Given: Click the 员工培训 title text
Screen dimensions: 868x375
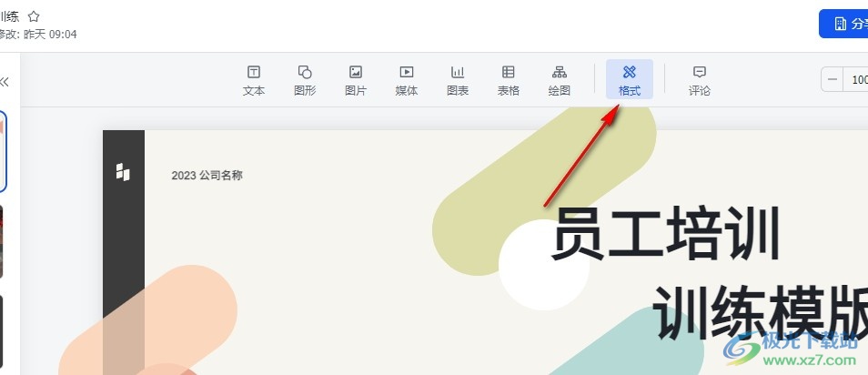Looking at the screenshot, I should coord(666,233).
